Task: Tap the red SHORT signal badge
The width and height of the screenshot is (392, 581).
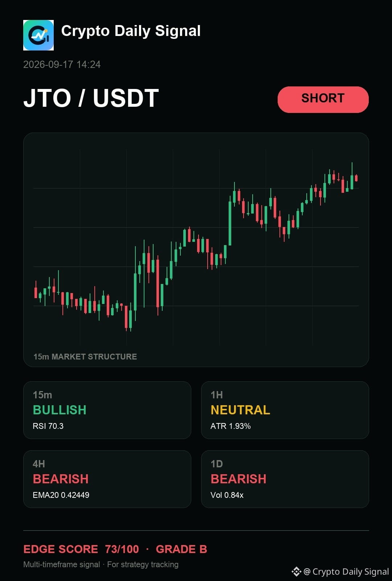Action: point(323,99)
